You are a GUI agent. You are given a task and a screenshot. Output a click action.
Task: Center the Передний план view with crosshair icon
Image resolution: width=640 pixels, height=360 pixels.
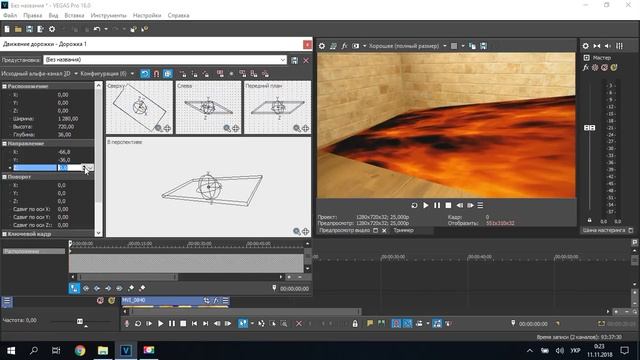(x=305, y=129)
